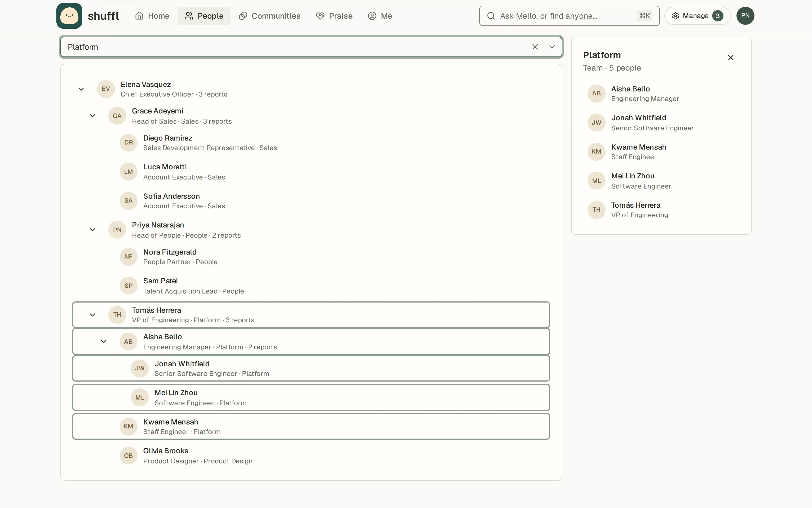Screen dimensions: 812x508
Task: Open the Communities section
Action: tap(270, 16)
